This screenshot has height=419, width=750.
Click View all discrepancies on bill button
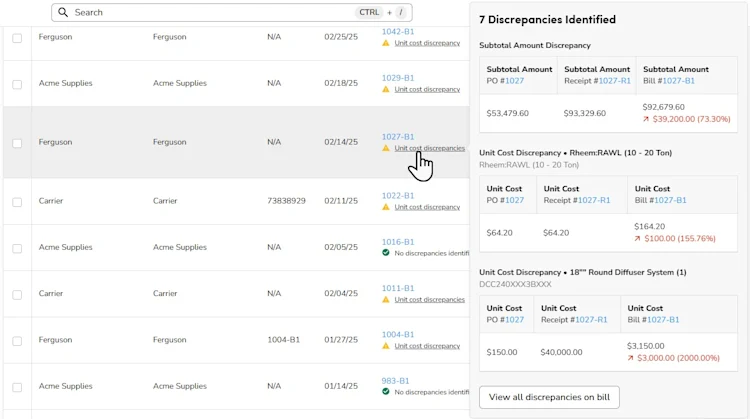(549, 397)
